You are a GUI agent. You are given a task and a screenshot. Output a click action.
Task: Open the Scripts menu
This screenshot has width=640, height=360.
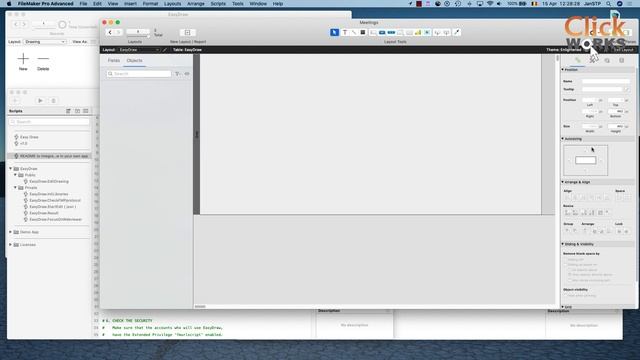tap(218, 4)
